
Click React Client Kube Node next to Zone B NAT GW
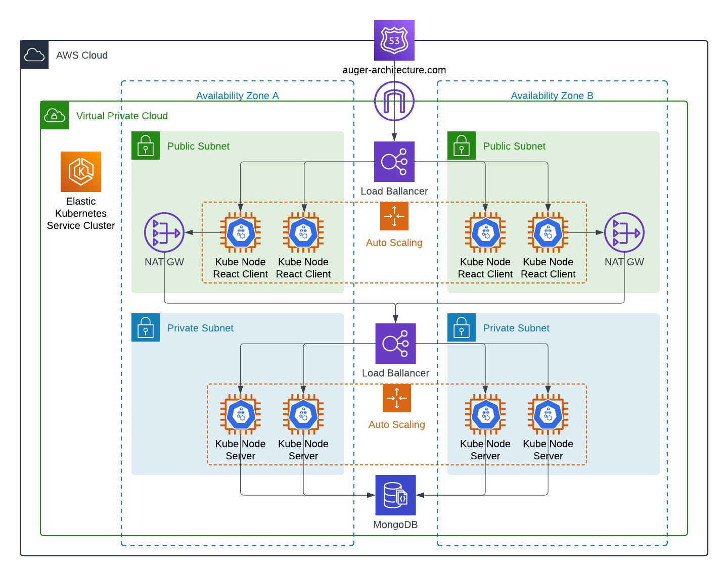point(548,232)
